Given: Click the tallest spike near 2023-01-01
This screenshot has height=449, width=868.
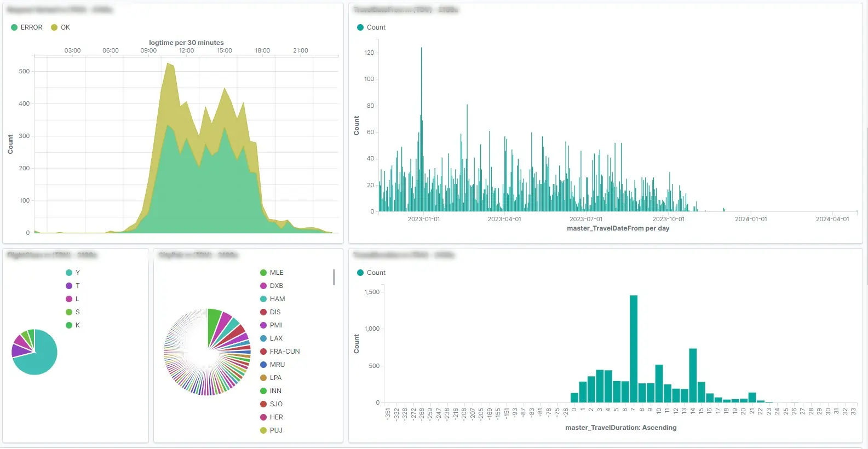Looking at the screenshot, I should pos(421,129).
